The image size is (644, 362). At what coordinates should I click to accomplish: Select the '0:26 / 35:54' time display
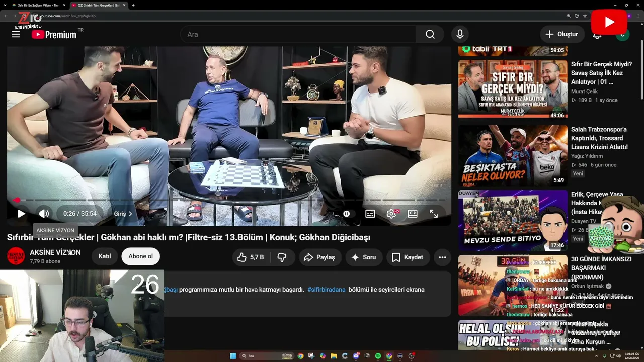coord(80,214)
